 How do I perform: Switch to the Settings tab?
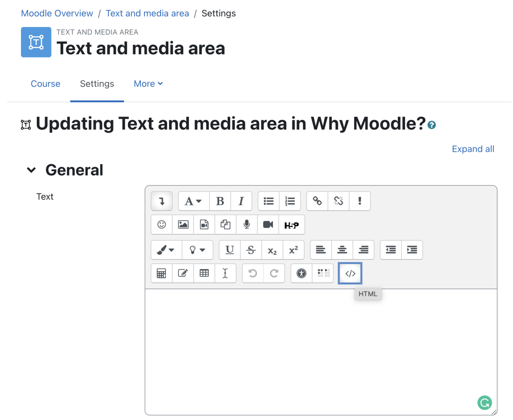coord(97,84)
